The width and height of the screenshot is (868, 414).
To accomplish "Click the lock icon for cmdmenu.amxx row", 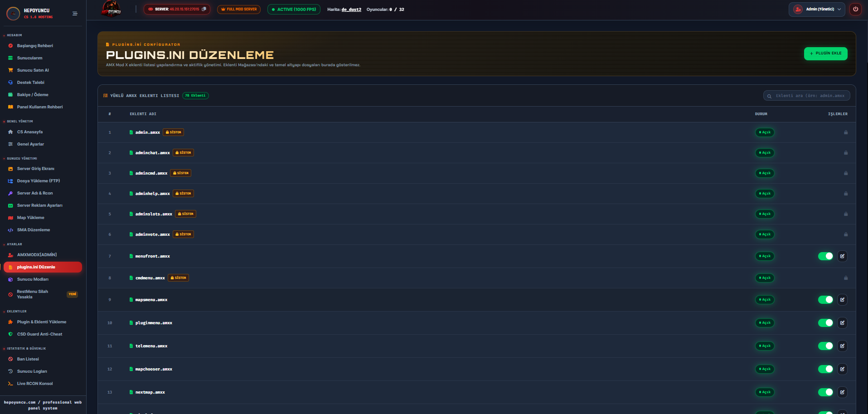I will tap(846, 278).
